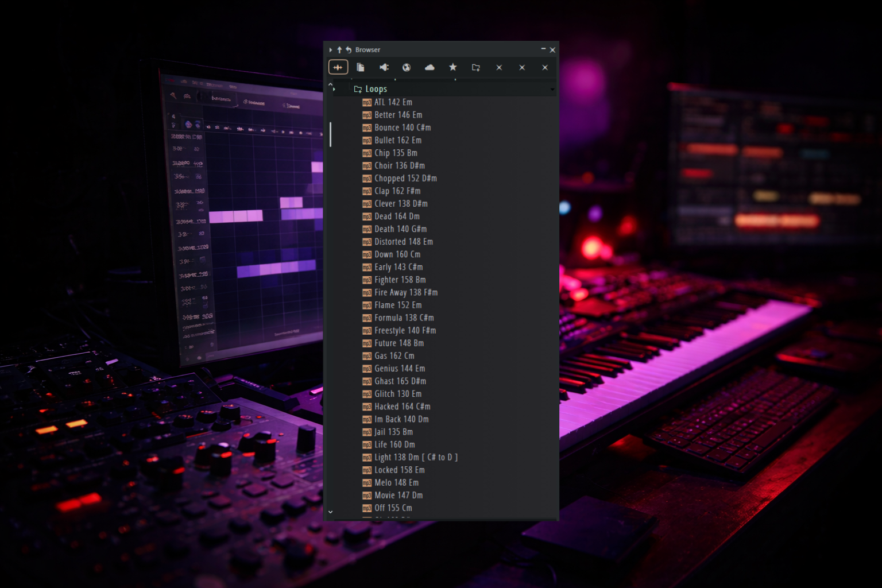Click the add folder tab icon
Screen dimensions: 882x588
coord(475,67)
